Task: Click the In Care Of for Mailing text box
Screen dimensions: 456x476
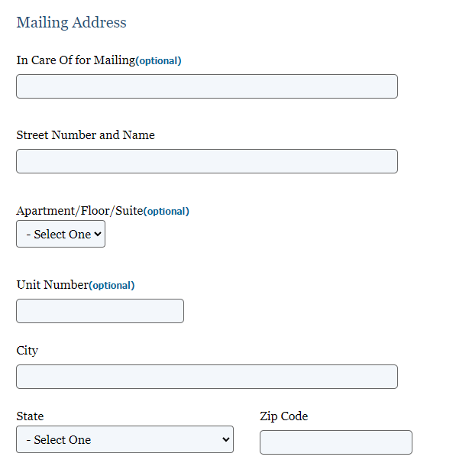Action: point(207,86)
